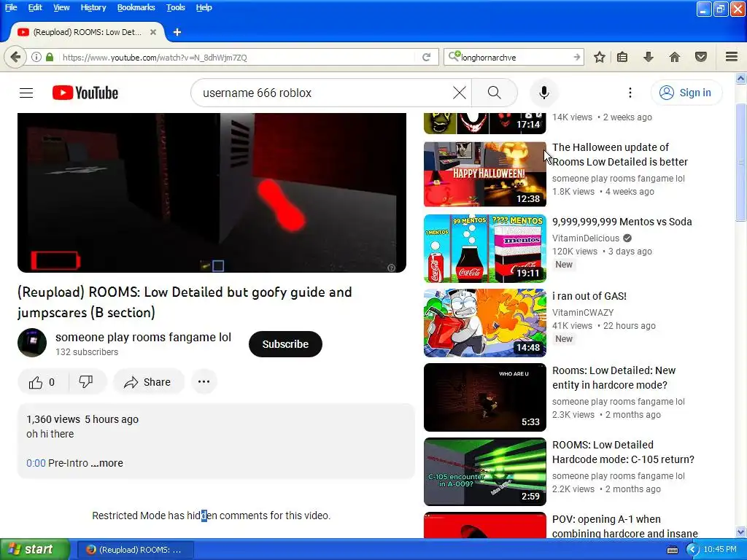Screen dimensions: 747x560
Task: Click the search engine magnifier icon
Action: coord(454,57)
